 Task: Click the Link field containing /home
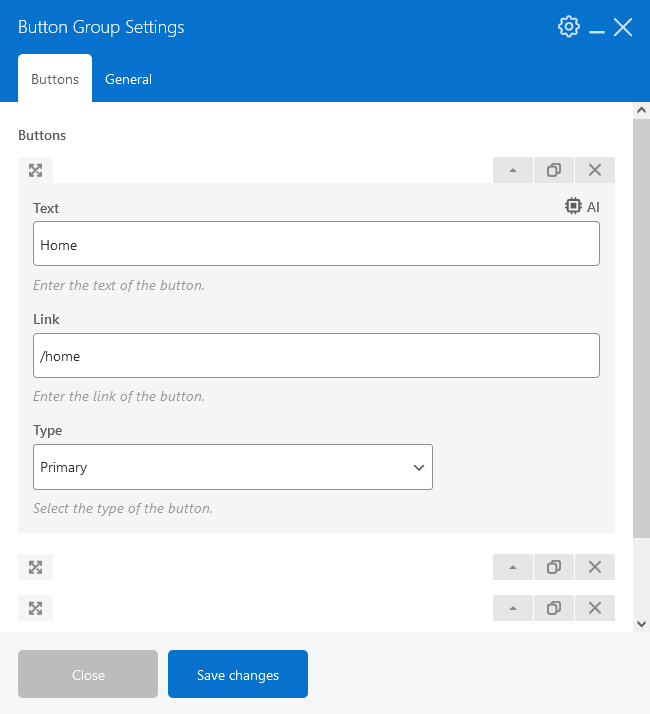click(x=316, y=355)
